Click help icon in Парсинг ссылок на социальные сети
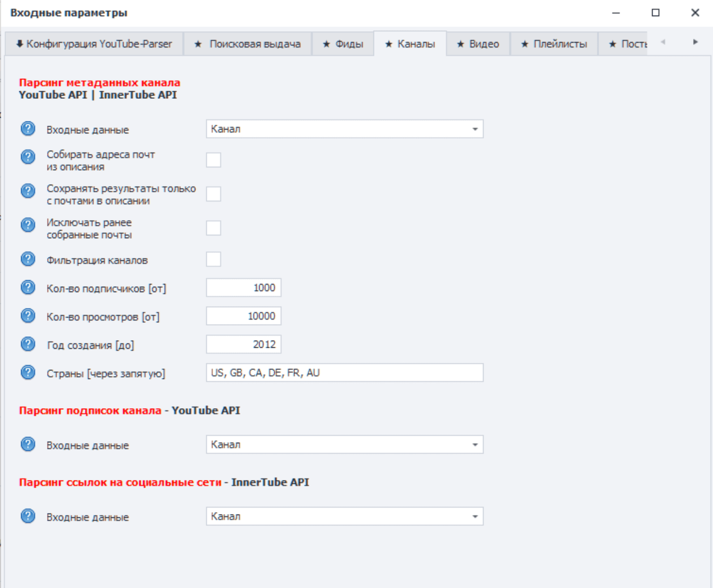The height and width of the screenshot is (588, 713). (28, 516)
